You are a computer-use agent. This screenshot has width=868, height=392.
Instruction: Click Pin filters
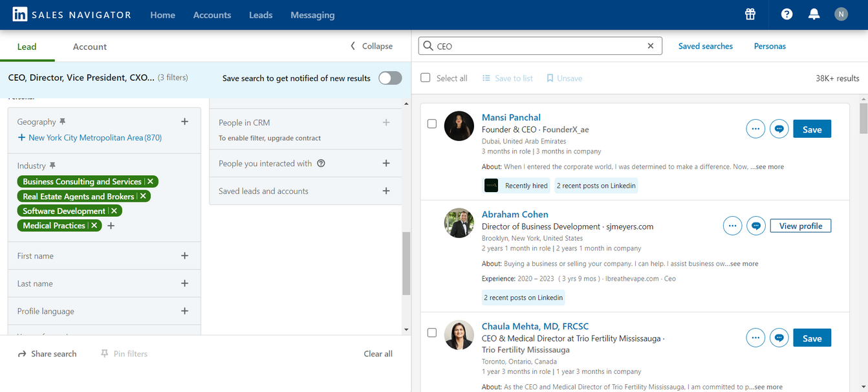[x=124, y=354]
